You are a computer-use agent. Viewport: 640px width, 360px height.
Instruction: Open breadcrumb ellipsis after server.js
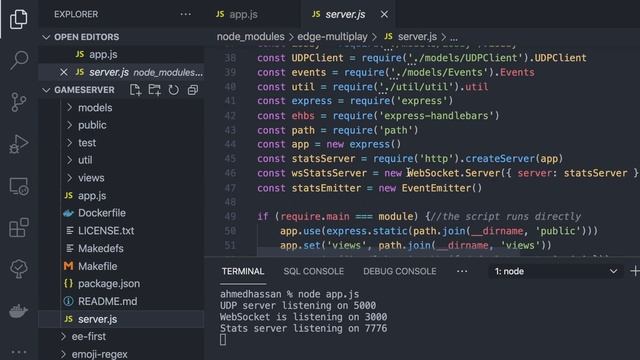pos(454,37)
